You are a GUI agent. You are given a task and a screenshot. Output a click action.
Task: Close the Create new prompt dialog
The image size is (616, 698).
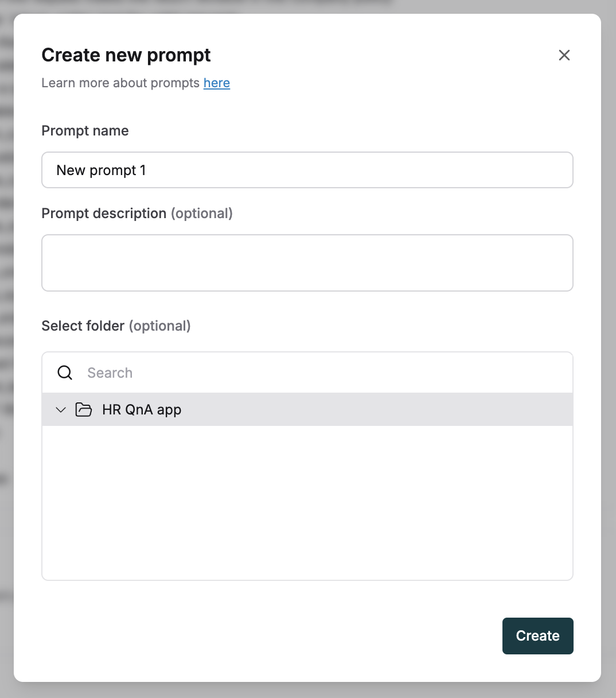(x=564, y=55)
